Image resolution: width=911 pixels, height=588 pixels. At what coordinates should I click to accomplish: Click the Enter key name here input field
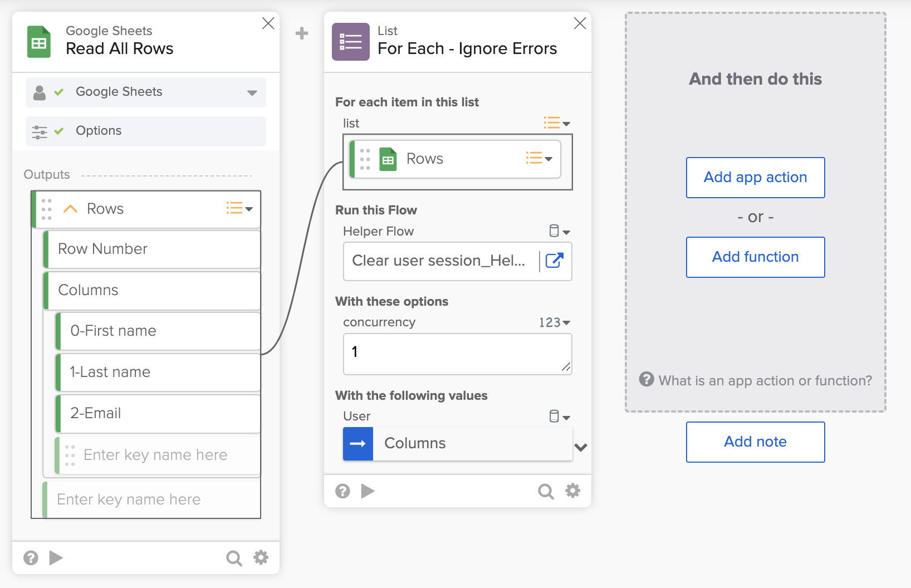[x=155, y=455]
